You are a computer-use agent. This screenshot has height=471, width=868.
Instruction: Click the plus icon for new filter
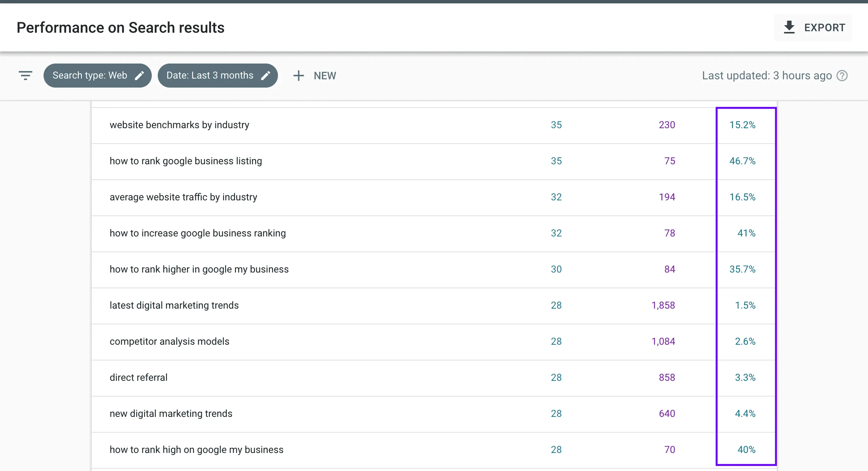(299, 76)
